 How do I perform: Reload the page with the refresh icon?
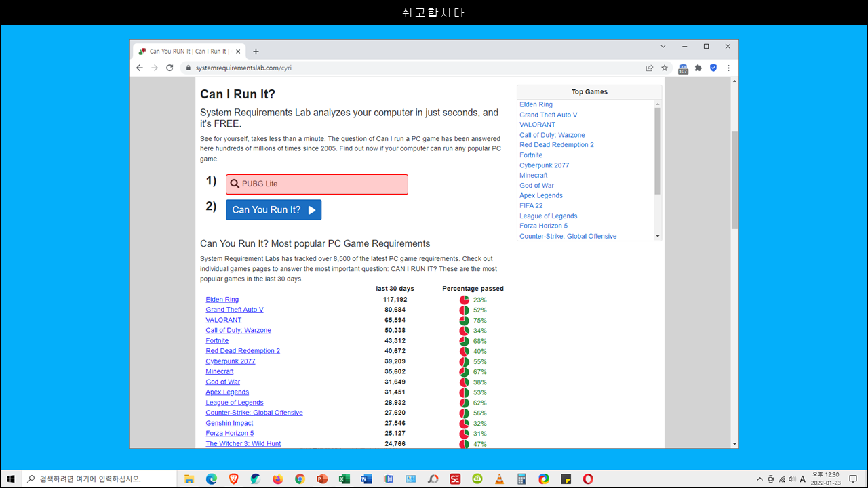click(170, 68)
